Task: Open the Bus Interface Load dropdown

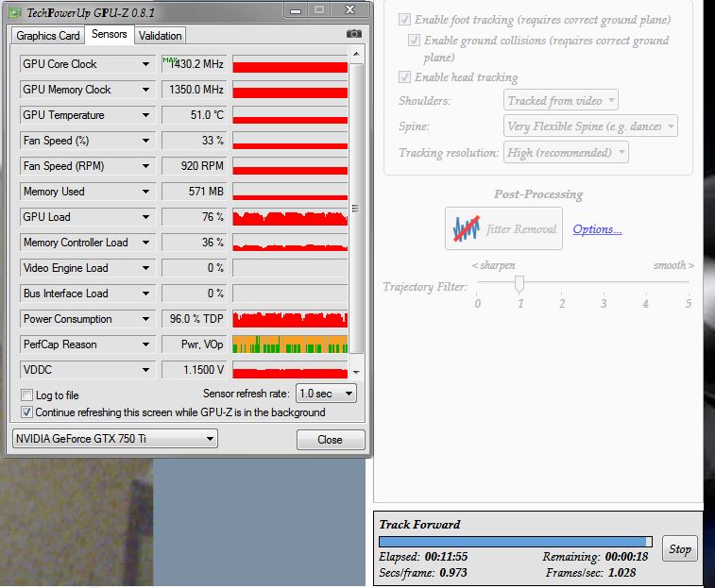Action: 145,294
